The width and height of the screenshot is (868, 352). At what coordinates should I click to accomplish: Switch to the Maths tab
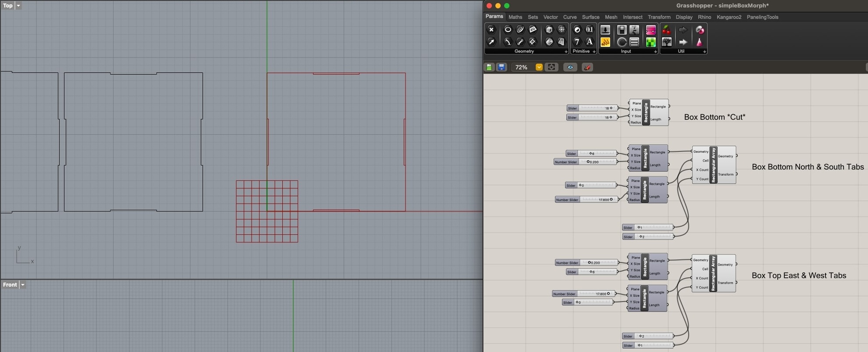click(x=515, y=17)
